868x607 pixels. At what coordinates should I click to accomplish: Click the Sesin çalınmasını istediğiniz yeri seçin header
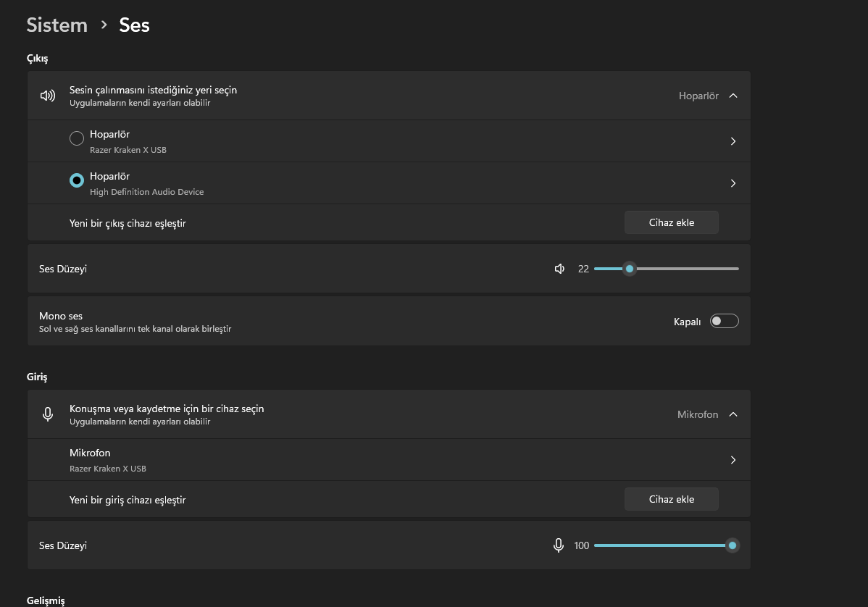153,91
